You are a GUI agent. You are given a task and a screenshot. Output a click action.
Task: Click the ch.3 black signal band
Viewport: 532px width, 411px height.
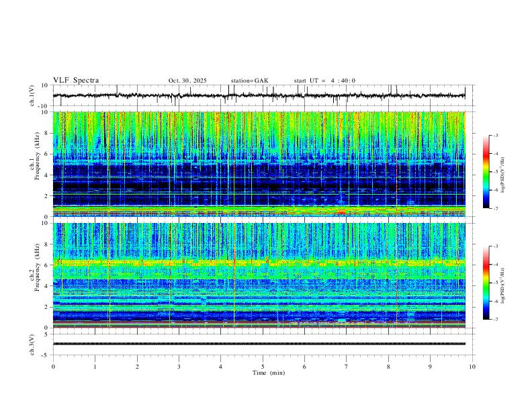point(259,344)
